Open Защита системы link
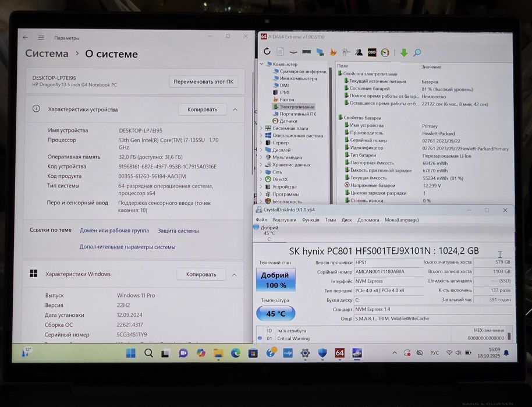Viewport: 532px width, 407px height. pos(178,231)
